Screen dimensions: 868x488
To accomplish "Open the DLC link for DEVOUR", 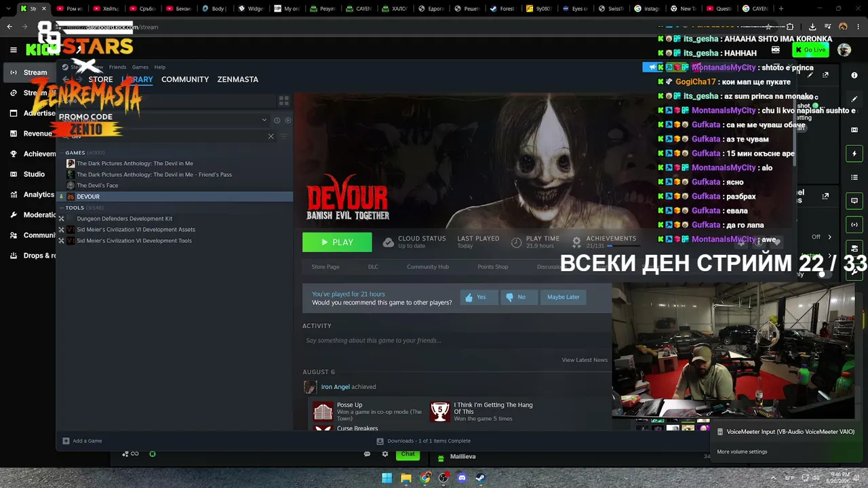I will pos(373,267).
